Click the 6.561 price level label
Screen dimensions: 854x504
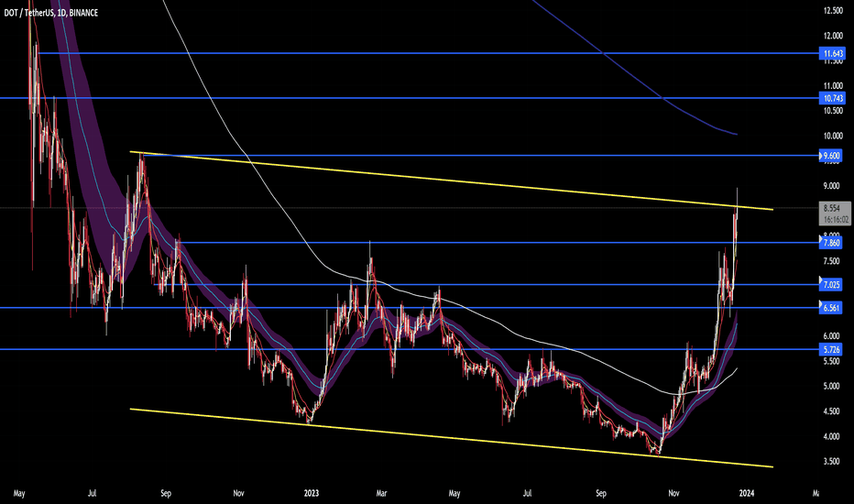pos(832,308)
